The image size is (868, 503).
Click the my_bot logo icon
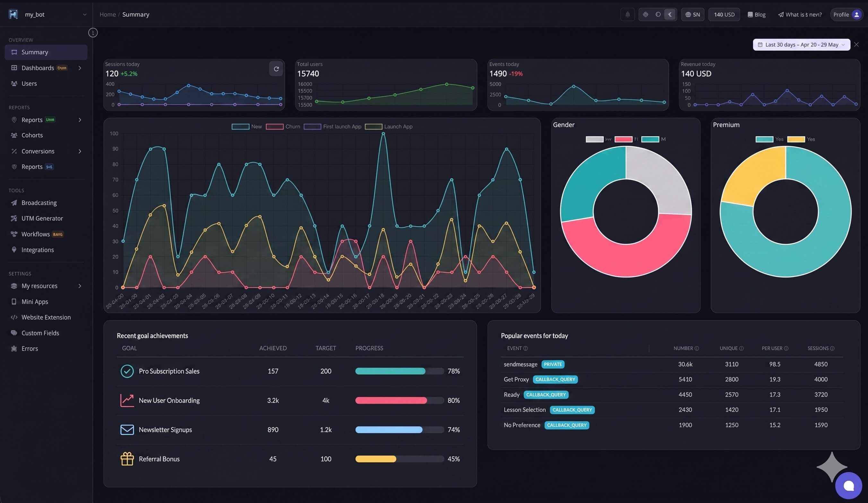[13, 14]
